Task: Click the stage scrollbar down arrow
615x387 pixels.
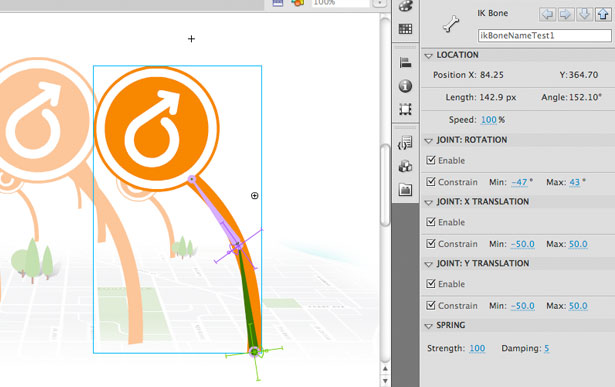Action: coord(385,381)
